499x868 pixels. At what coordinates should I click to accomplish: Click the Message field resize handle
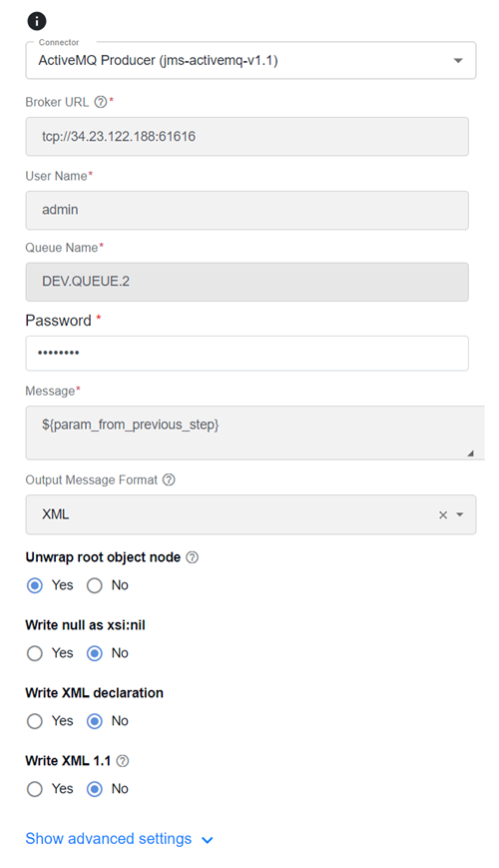pos(470,452)
